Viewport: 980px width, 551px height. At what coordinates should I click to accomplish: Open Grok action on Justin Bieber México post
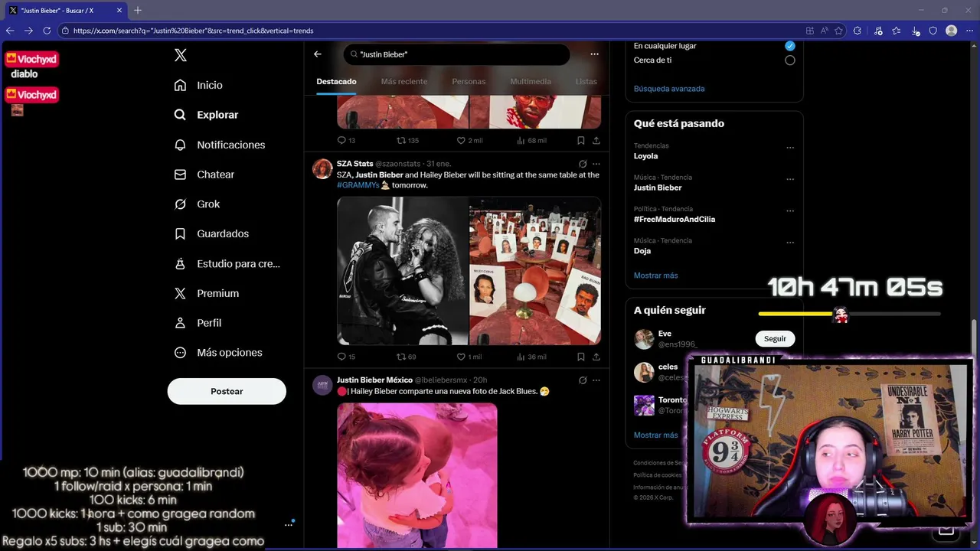(x=583, y=380)
